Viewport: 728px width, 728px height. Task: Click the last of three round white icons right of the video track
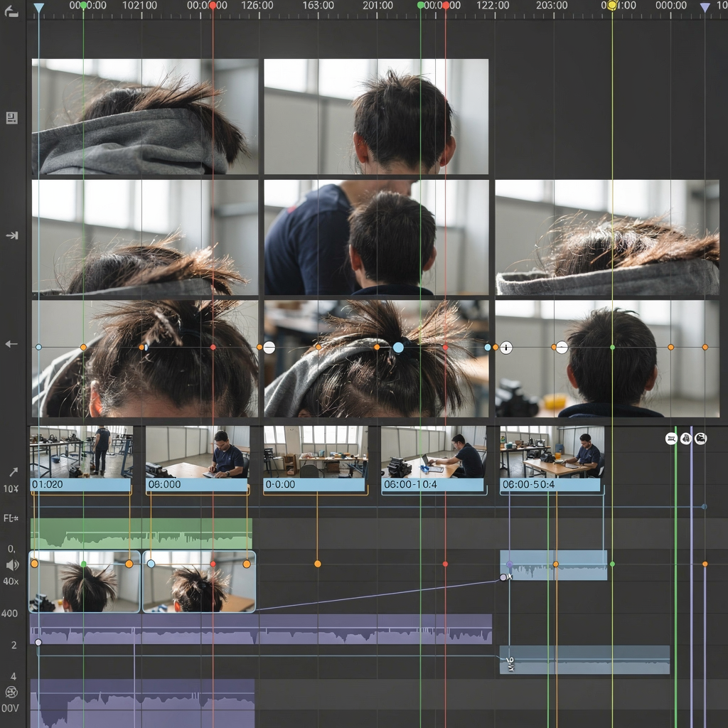tap(700, 439)
